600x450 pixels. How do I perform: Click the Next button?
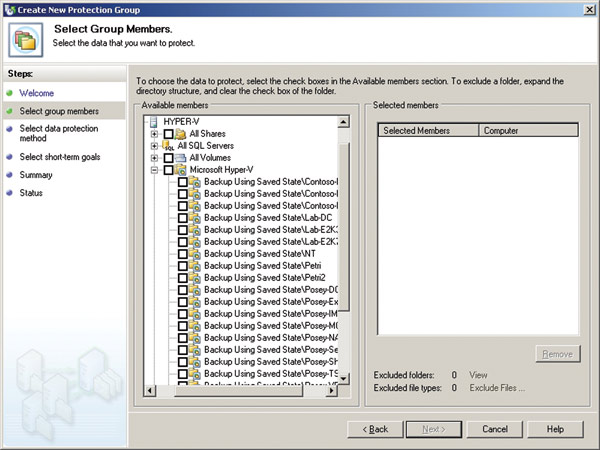tap(434, 429)
